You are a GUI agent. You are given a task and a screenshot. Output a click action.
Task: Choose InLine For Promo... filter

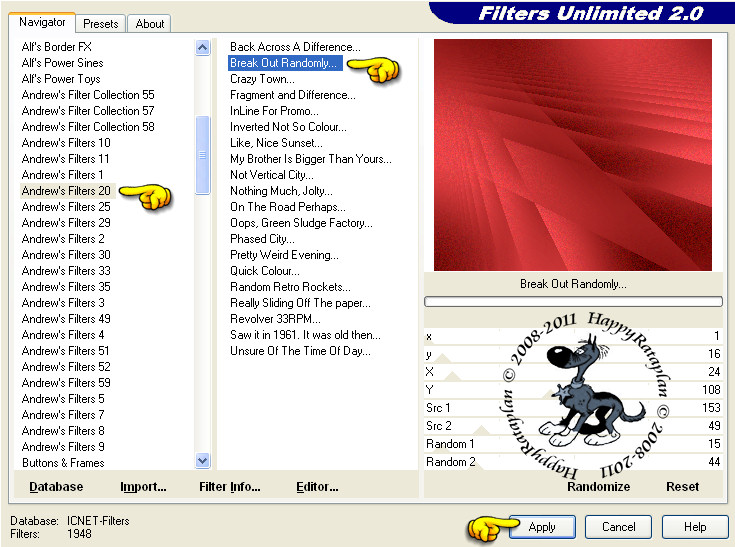pos(274,111)
